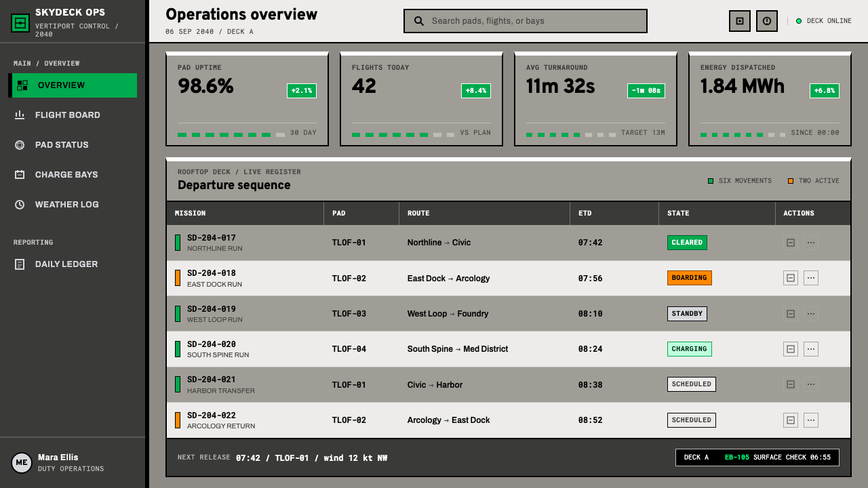Click the CLEARED state badge
The image size is (868, 488).
[687, 243]
